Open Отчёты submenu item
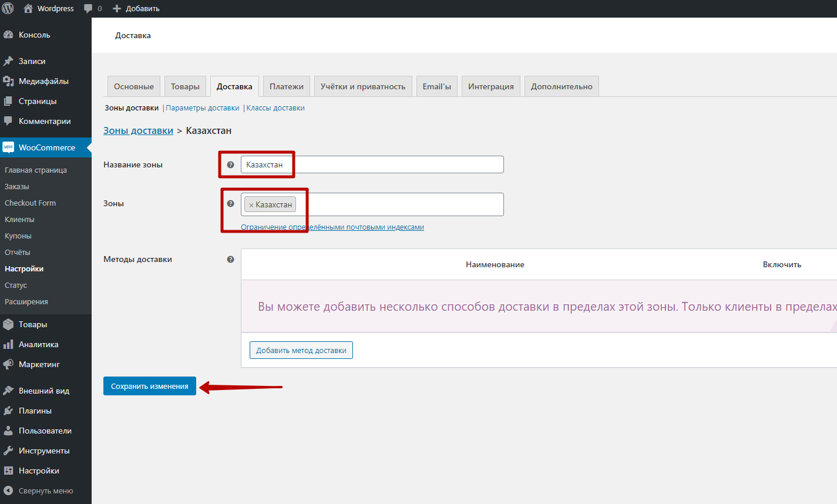Viewport: 837px width, 504px height. 18,252
